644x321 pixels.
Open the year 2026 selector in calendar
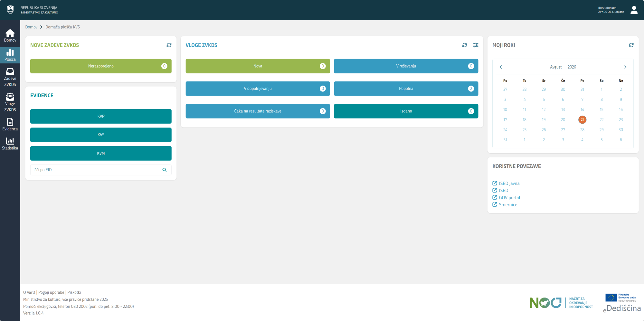pos(572,67)
